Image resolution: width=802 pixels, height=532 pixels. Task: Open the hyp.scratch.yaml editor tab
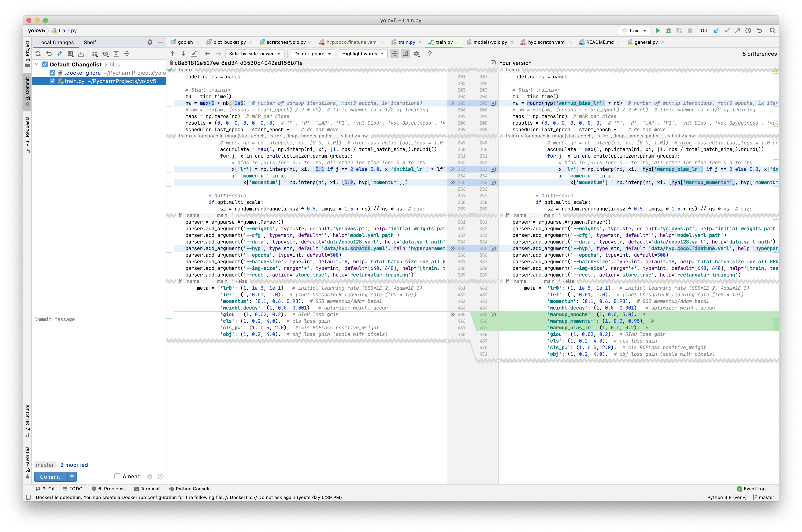[x=546, y=42]
